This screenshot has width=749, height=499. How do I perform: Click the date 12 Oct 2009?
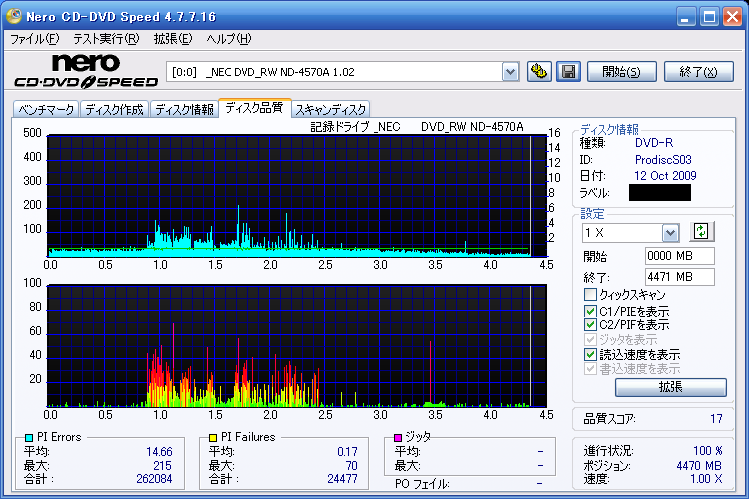pyautogui.click(x=665, y=176)
